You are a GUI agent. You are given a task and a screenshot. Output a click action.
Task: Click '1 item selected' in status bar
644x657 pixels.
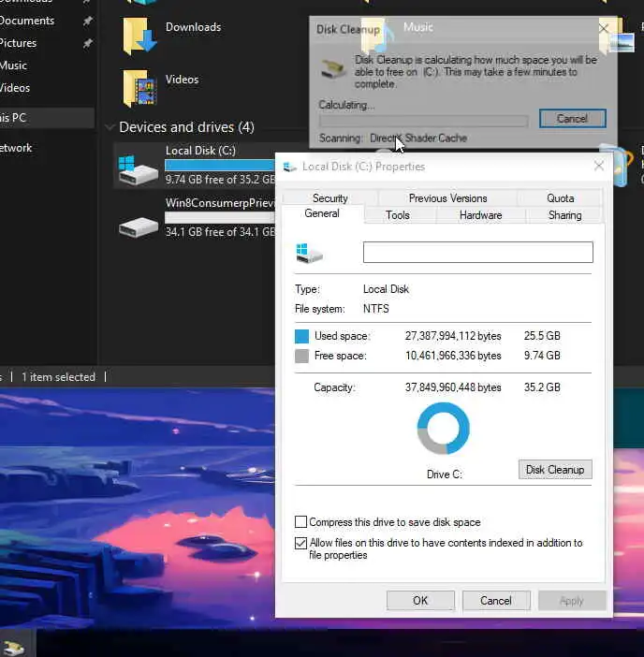click(x=58, y=377)
